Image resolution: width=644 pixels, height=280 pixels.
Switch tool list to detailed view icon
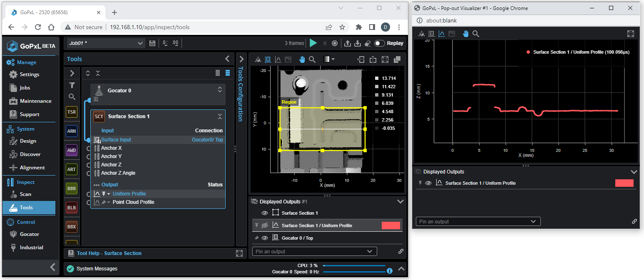(228, 73)
